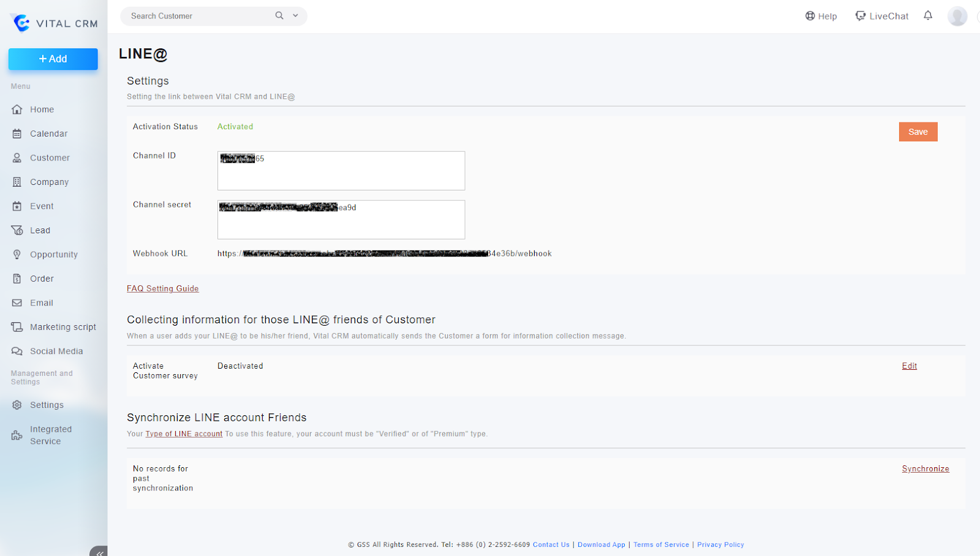
Task: Go to Customer menu item
Action: pyautogui.click(x=50, y=158)
